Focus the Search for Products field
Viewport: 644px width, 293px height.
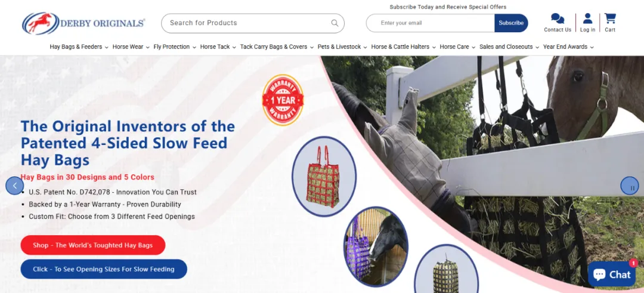[x=246, y=23]
